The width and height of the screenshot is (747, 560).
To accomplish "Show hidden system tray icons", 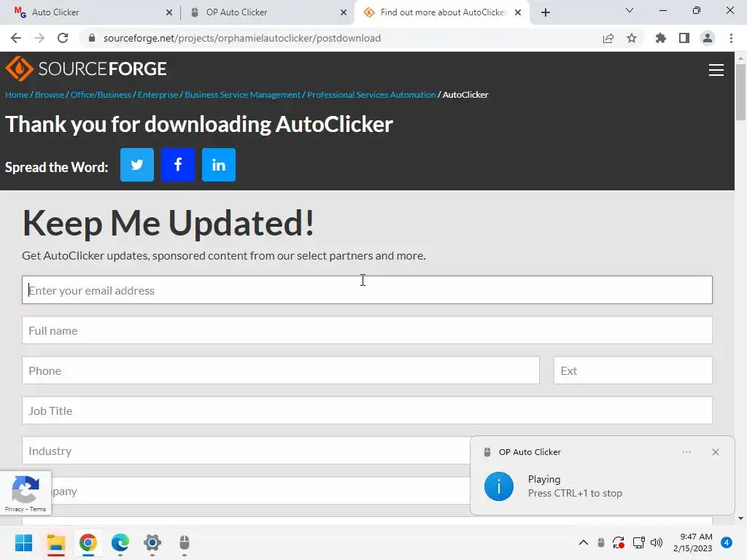I will [583, 542].
